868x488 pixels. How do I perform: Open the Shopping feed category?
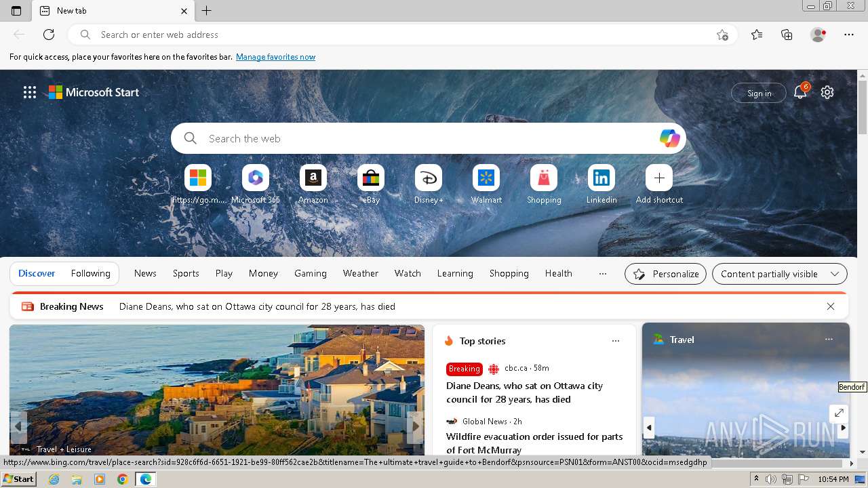[509, 273]
